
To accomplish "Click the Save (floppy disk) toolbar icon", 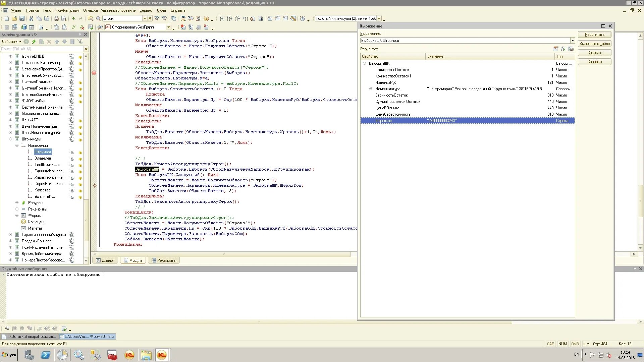I will [x=22, y=18].
